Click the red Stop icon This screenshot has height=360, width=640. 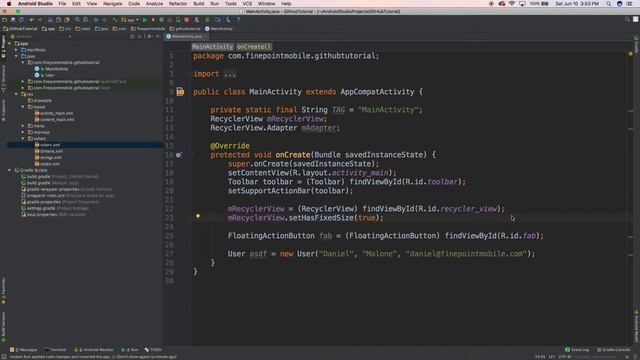[x=187, y=20]
